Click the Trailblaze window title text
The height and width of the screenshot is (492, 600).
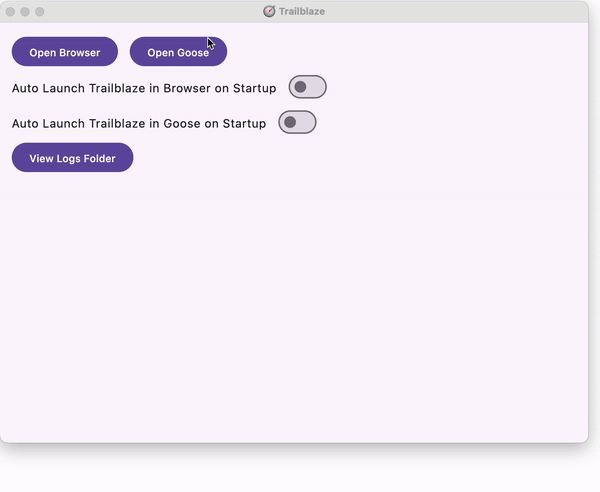click(x=302, y=11)
